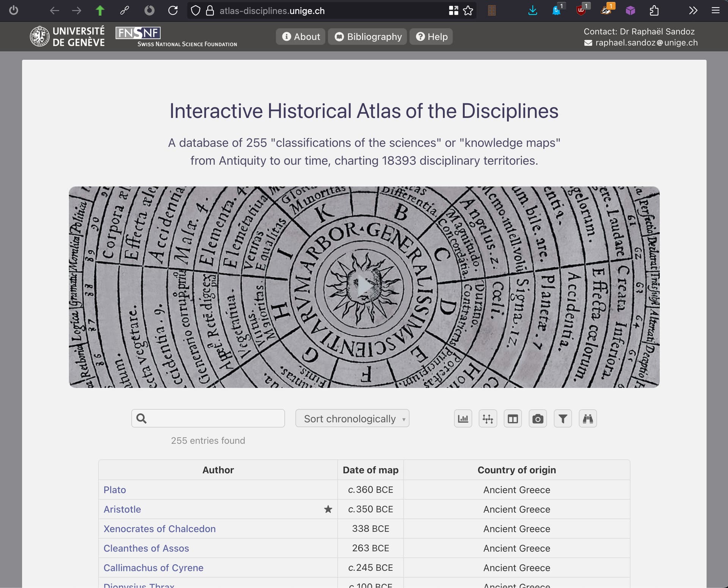Toggle the columns layout icon
The width and height of the screenshot is (728, 588).
tap(513, 419)
